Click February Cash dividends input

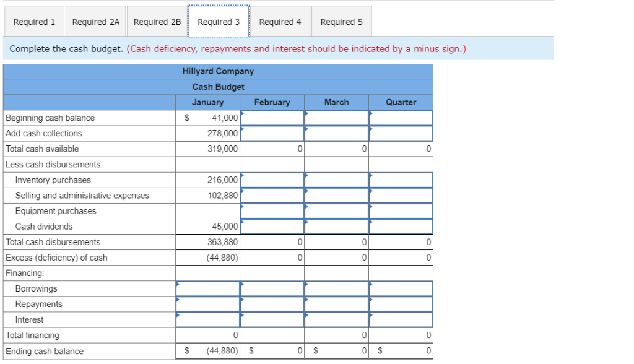click(x=272, y=226)
